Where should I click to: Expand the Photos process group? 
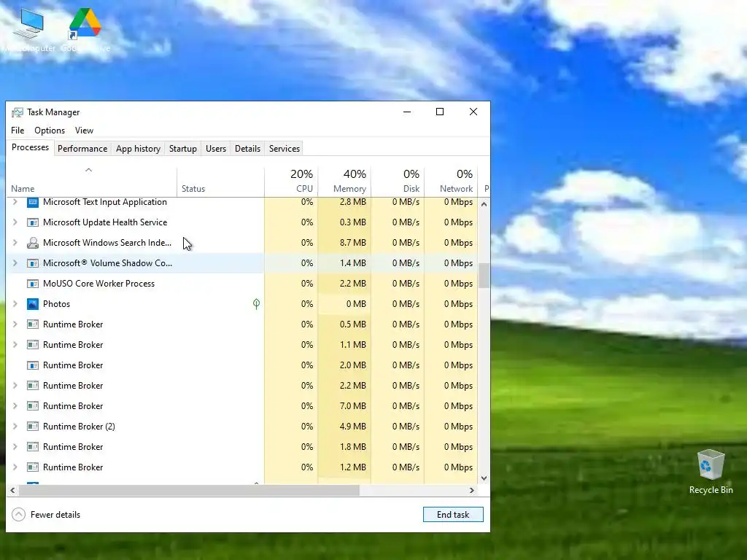tap(15, 304)
